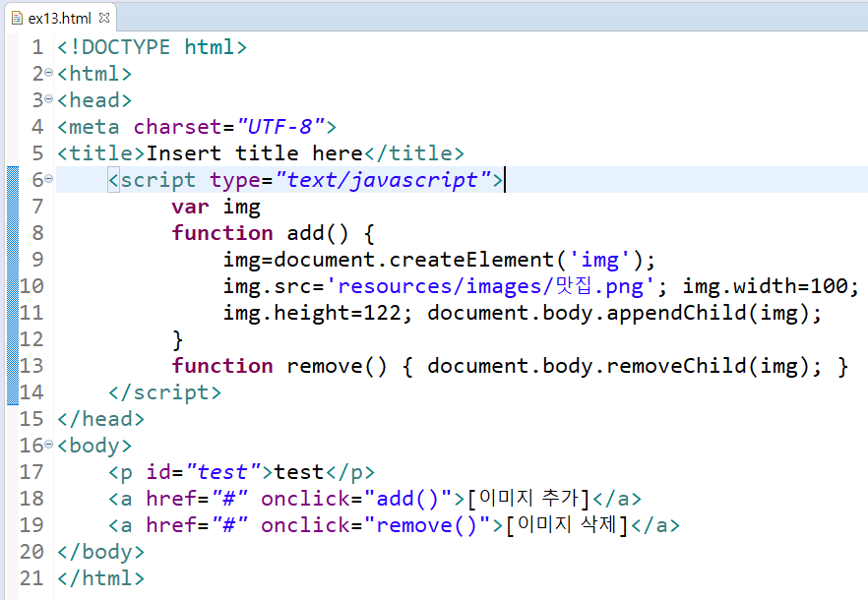The height and width of the screenshot is (600, 868).
Task: Close the ex13.html tab
Action: pos(104,18)
